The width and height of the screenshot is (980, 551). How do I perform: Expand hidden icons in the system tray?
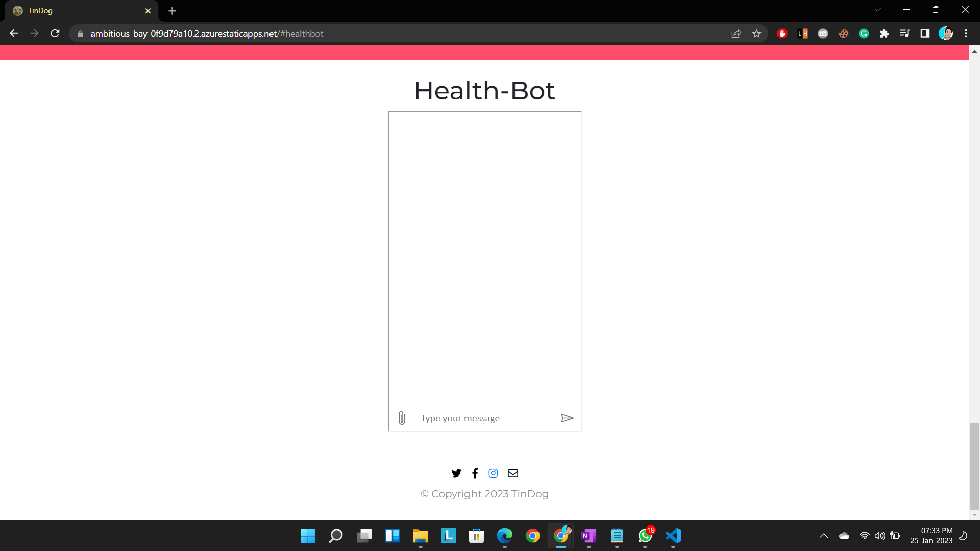pos(823,536)
